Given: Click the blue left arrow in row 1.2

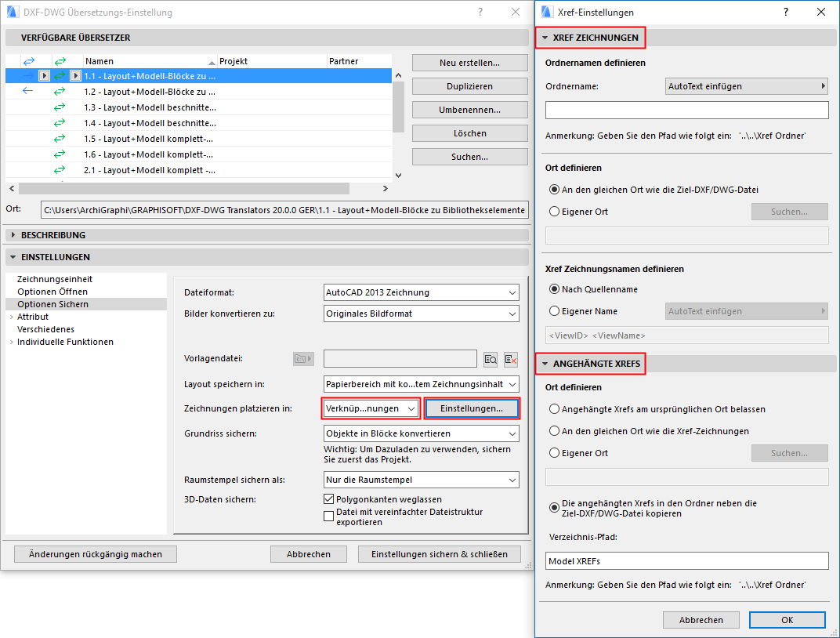Looking at the screenshot, I should tap(28, 91).
